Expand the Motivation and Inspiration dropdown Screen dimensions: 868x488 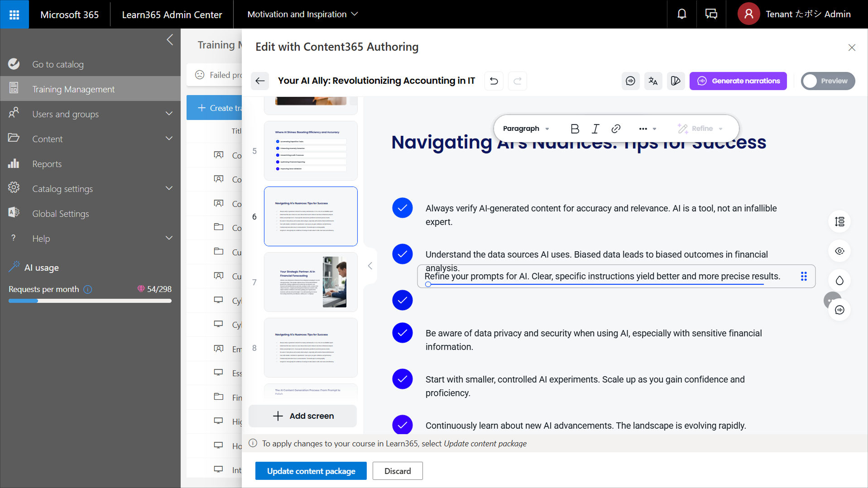302,14
